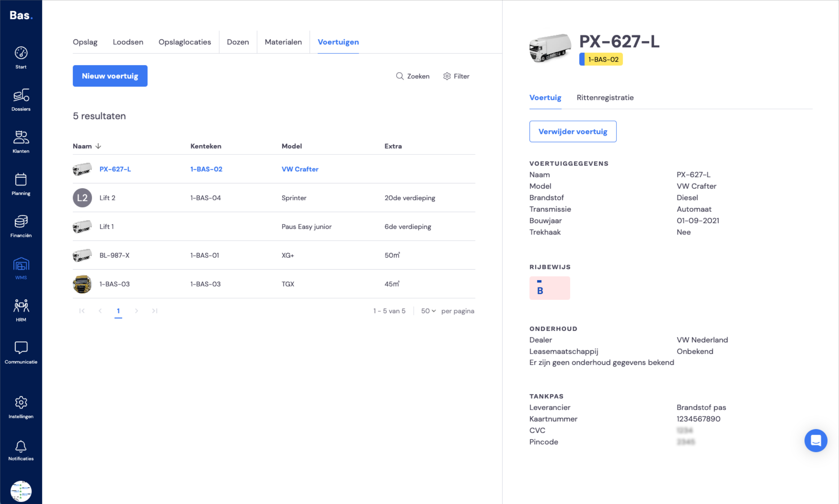Click the XG+ model cell

288,255
